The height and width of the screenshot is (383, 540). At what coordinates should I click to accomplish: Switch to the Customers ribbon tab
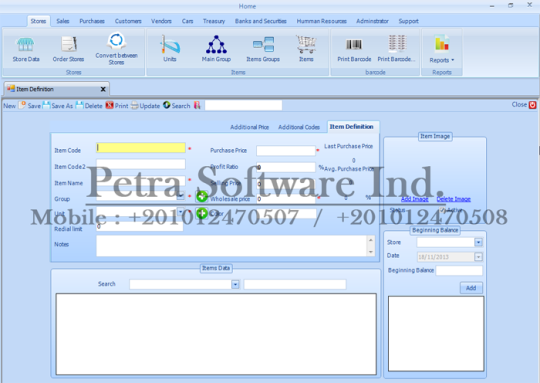pyautogui.click(x=128, y=21)
